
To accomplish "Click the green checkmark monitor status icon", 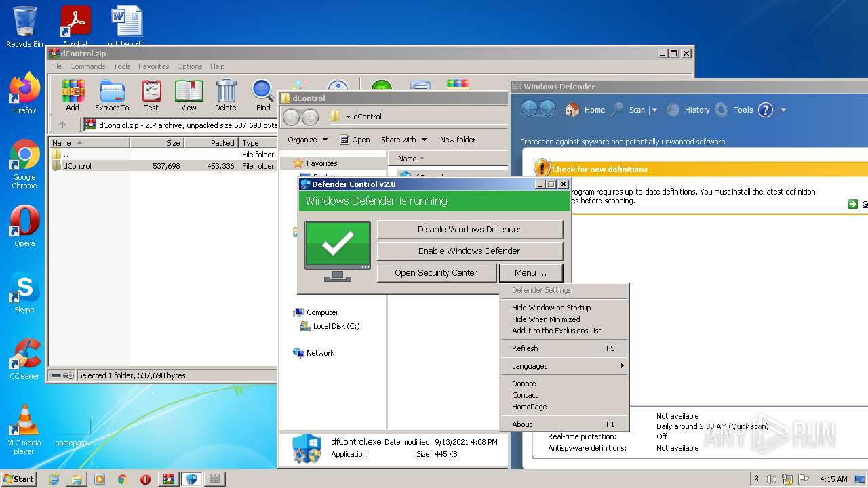I will click(x=338, y=251).
